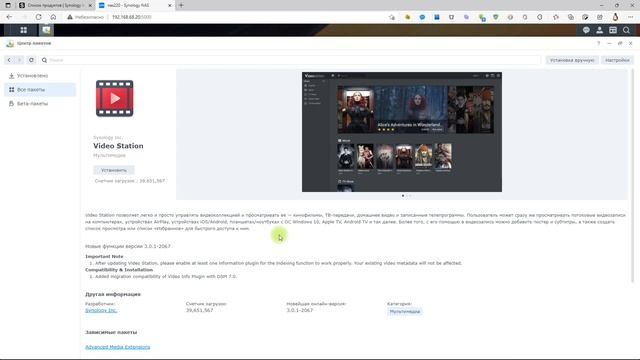Click the not-secure warning icon

click(x=70, y=17)
